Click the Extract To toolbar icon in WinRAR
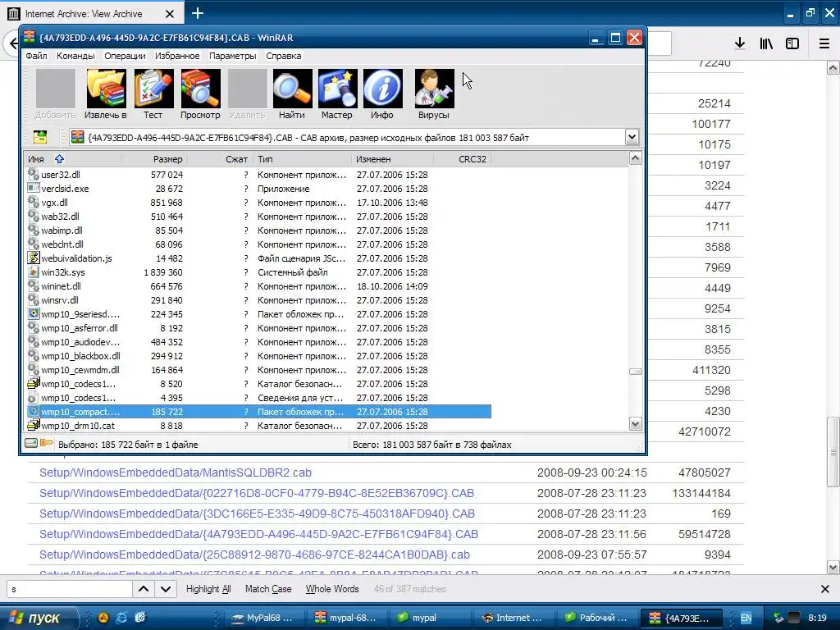The width and height of the screenshot is (840, 630). [x=106, y=89]
